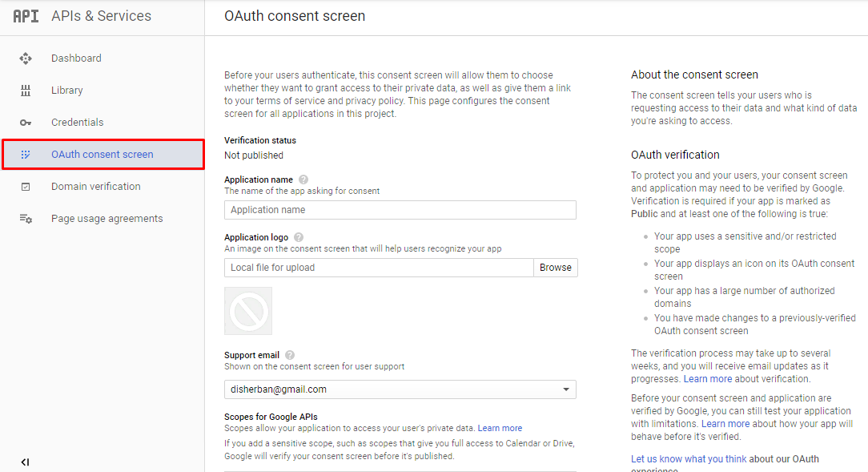The height and width of the screenshot is (472, 868).
Task: Open Learn more link under Scopes
Action: (500, 428)
